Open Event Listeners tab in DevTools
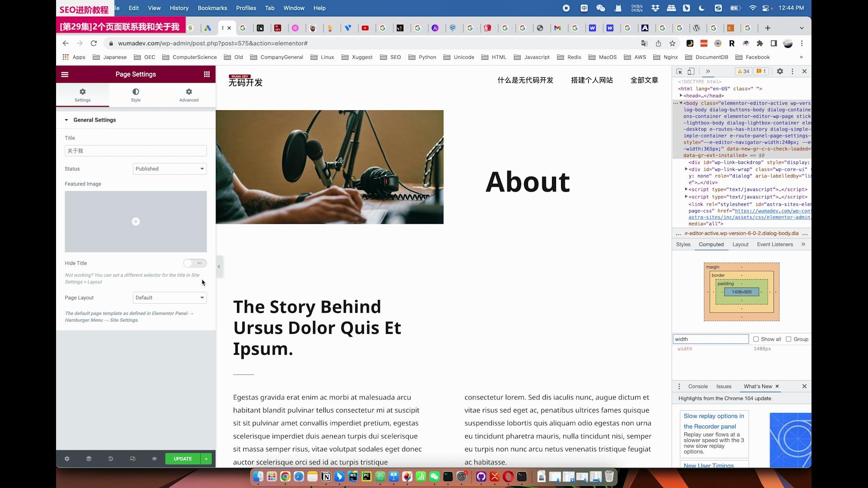This screenshot has width=868, height=488. [775, 244]
